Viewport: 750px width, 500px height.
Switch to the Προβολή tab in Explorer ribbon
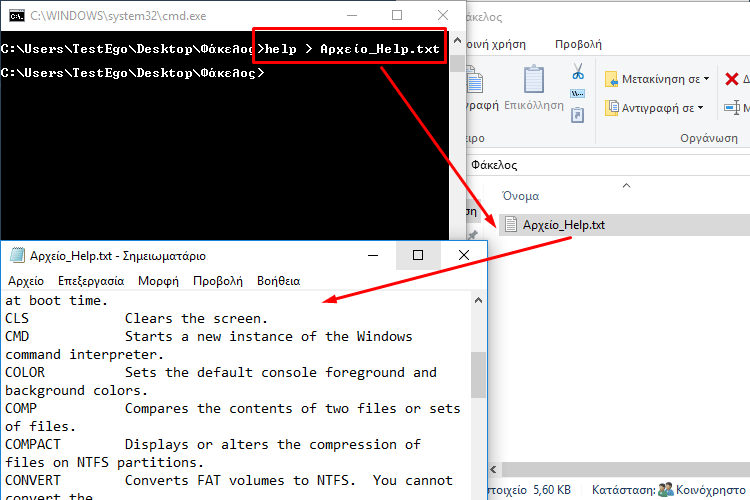(x=578, y=44)
